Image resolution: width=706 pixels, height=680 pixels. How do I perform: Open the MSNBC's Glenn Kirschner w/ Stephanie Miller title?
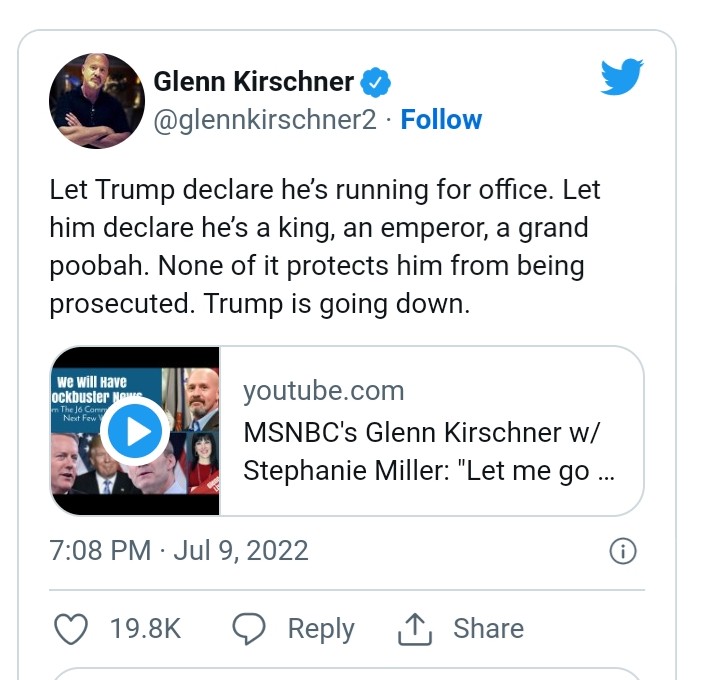pyautogui.click(x=429, y=452)
